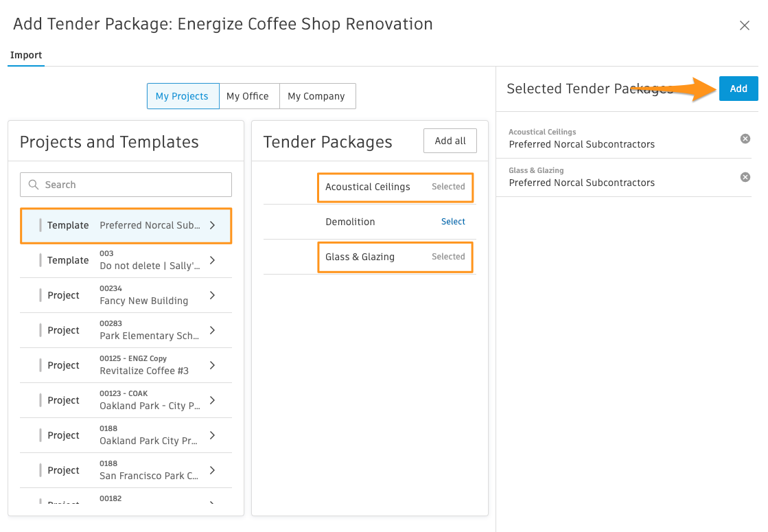Select the My Projects tab

183,96
